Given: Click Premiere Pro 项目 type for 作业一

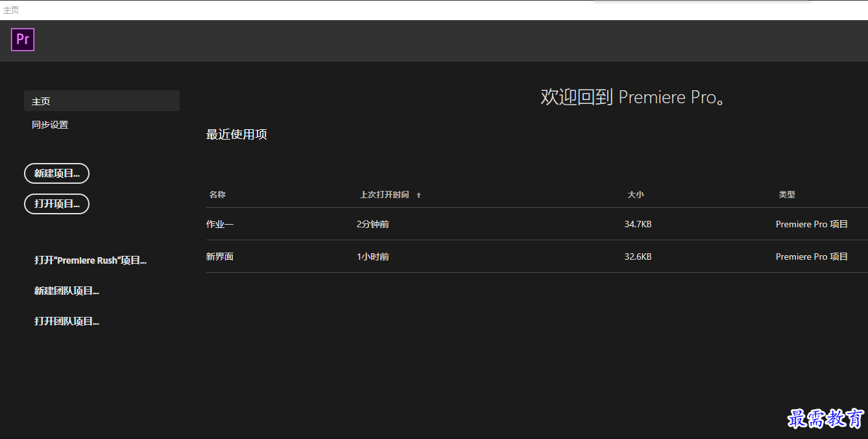Looking at the screenshot, I should (x=812, y=224).
